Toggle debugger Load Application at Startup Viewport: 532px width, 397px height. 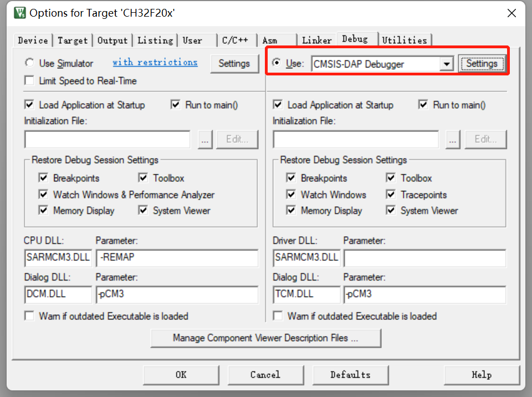278,105
